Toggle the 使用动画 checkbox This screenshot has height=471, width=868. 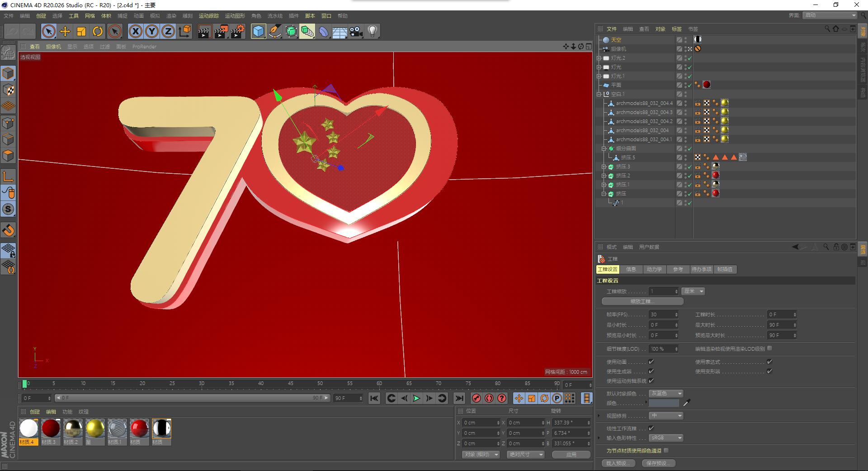[651, 362]
